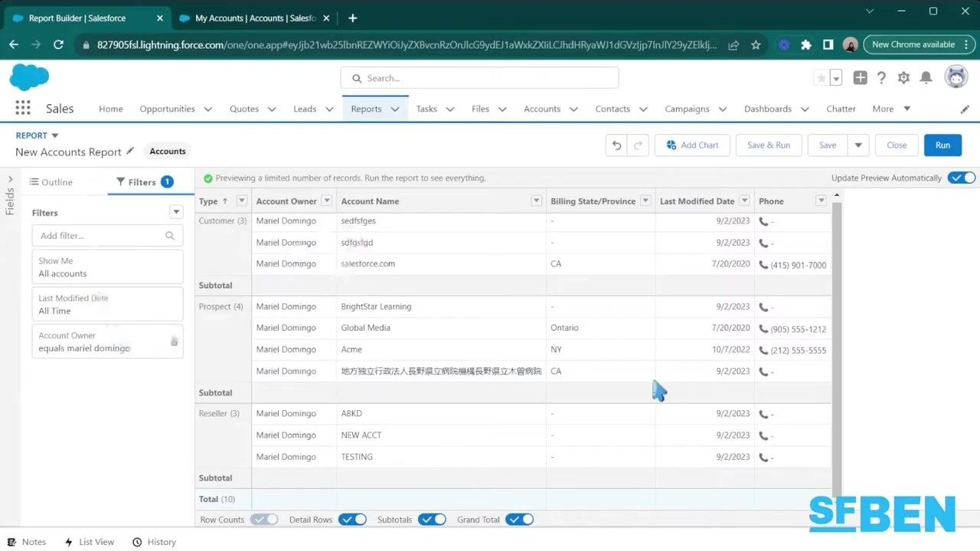The height and width of the screenshot is (551, 980).
Task: Toggle the Subtotals switch
Action: click(x=433, y=520)
